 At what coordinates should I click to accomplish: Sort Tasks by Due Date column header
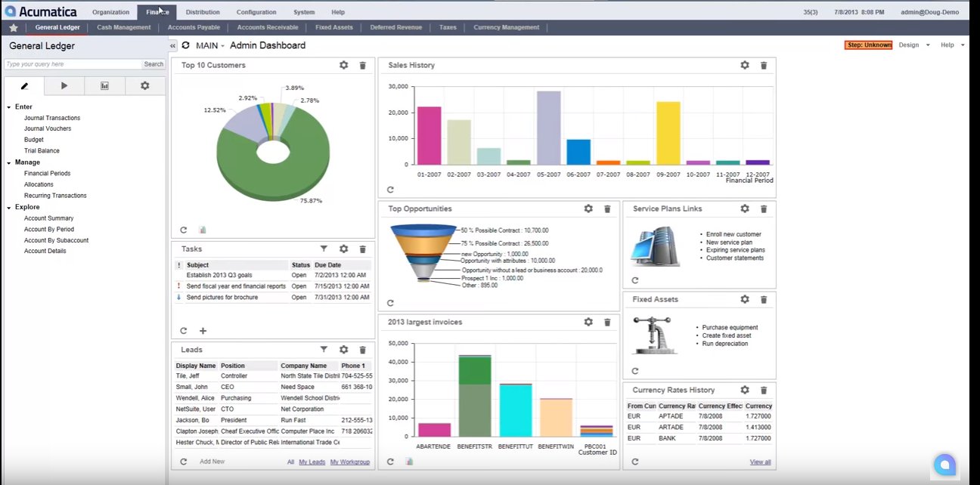[x=327, y=265]
